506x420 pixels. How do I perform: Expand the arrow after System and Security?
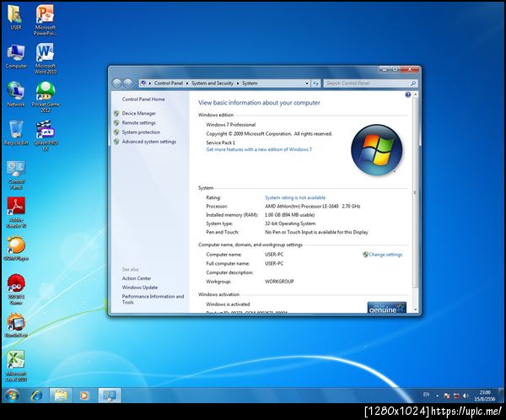[238, 83]
